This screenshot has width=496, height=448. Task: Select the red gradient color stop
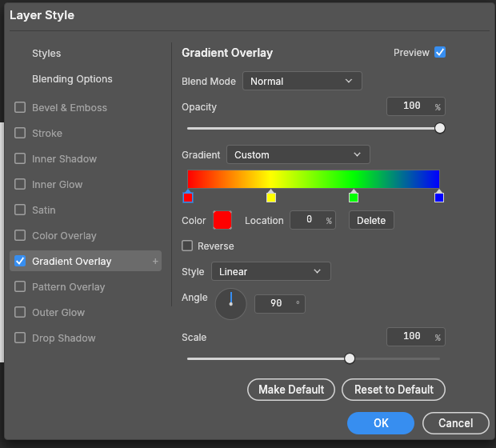pos(188,197)
